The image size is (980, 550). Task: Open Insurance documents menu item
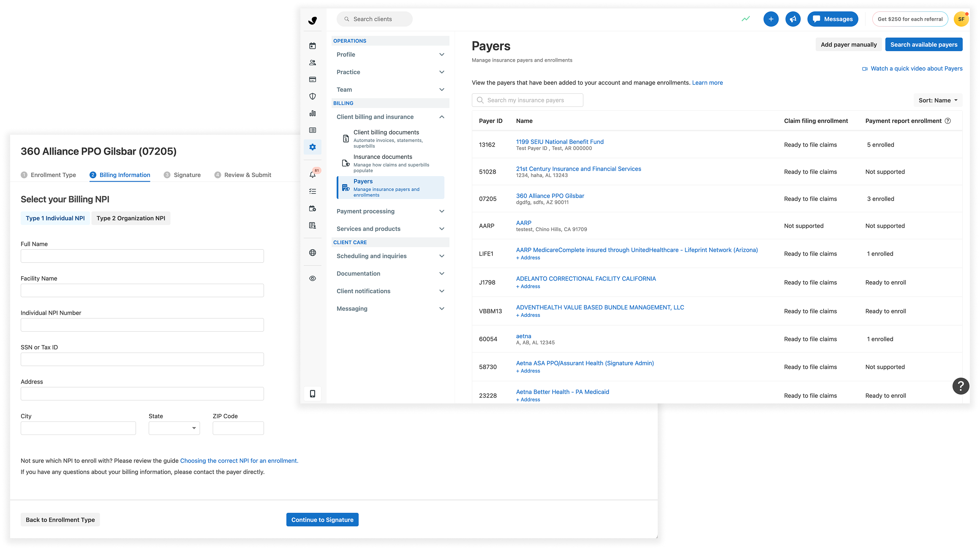[383, 157]
